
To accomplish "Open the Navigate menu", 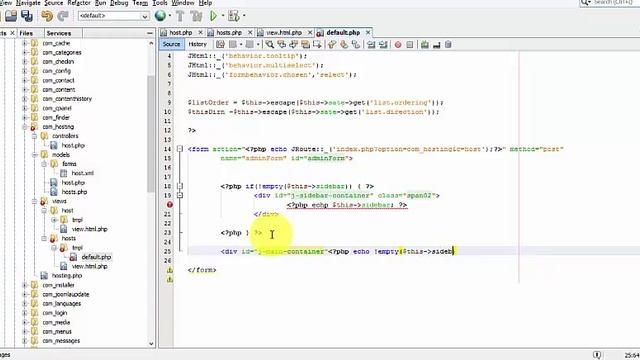I will (x=28, y=3).
